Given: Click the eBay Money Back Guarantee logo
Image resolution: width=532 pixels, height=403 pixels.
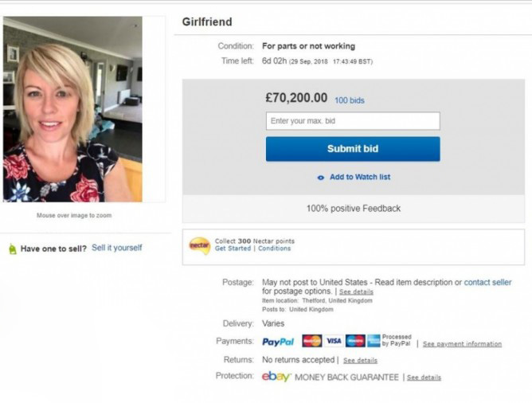Looking at the screenshot, I should click(x=277, y=377).
